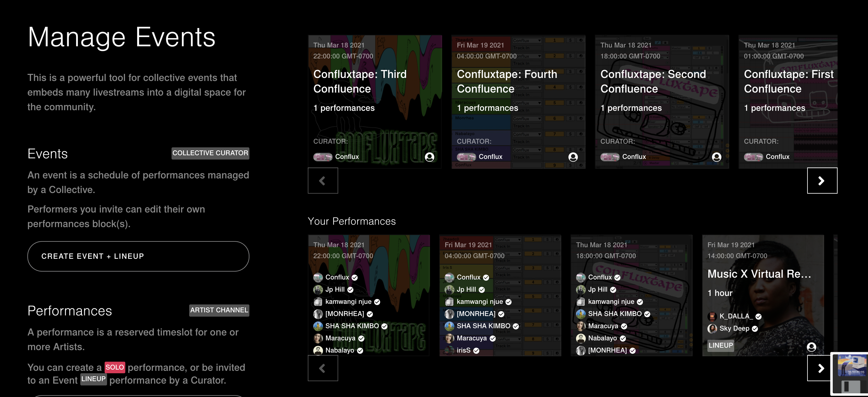This screenshot has height=397, width=868.
Task: Click K_DALLA_ artist avatar
Action: point(712,316)
